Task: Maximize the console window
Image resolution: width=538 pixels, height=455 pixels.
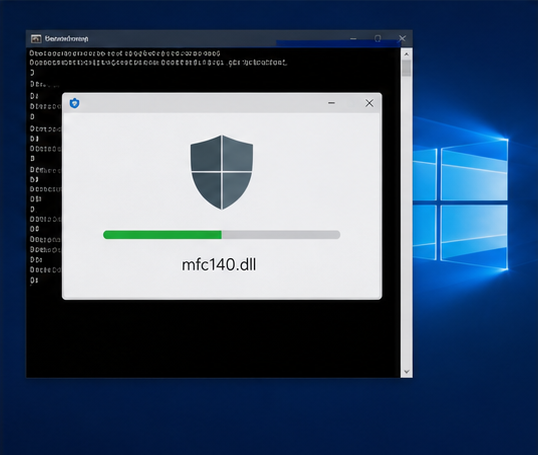Action: click(377, 38)
